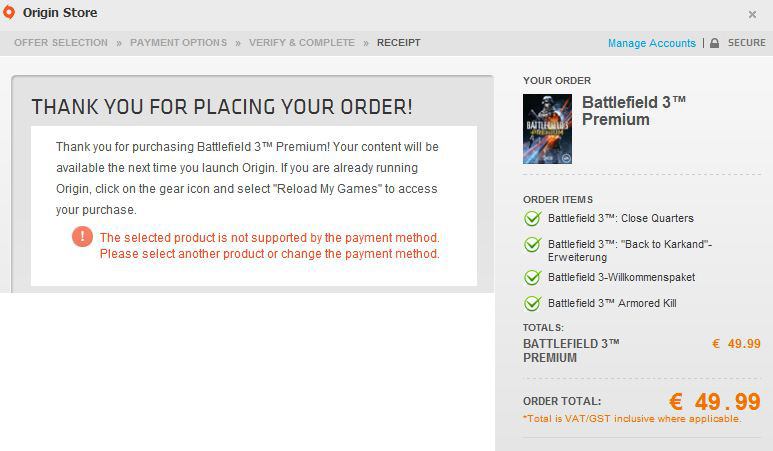773x451 pixels.
Task: Go to the PAYMENT OPTIONS step
Action: tap(178, 42)
